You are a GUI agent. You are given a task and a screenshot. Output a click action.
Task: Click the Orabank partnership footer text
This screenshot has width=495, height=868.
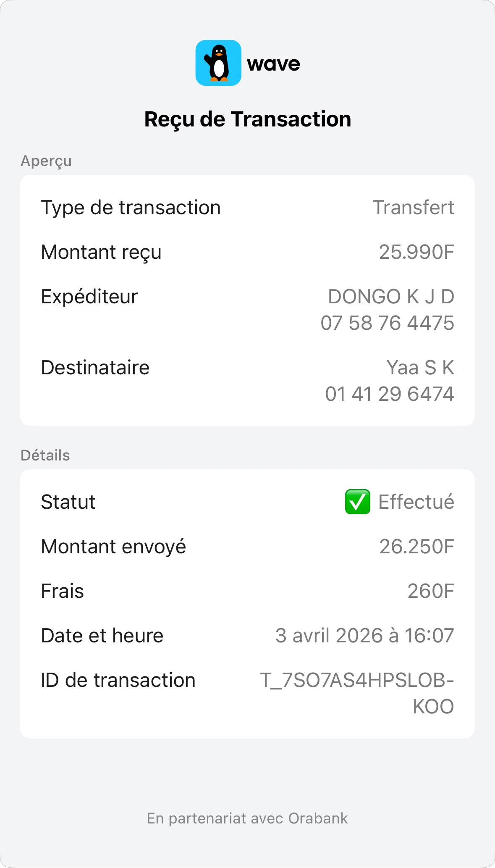[x=247, y=818]
